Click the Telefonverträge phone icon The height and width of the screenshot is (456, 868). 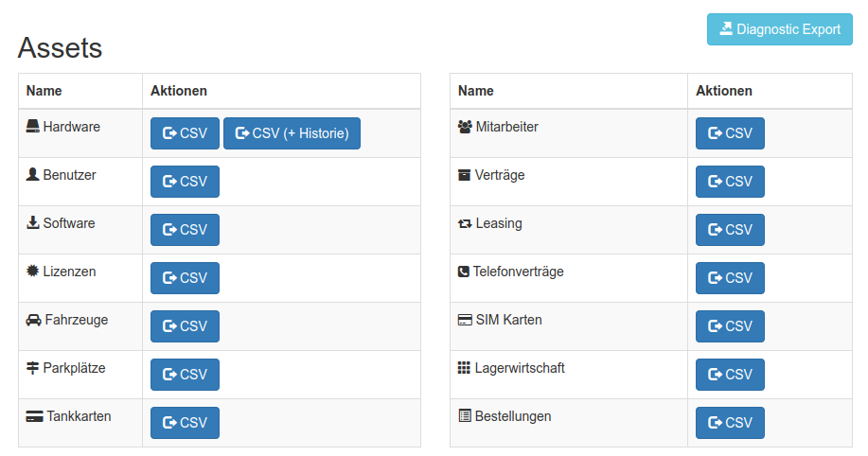464,272
